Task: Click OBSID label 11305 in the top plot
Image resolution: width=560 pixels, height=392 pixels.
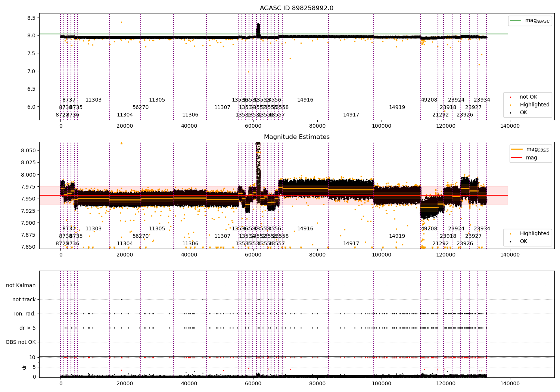Action: pyautogui.click(x=157, y=100)
